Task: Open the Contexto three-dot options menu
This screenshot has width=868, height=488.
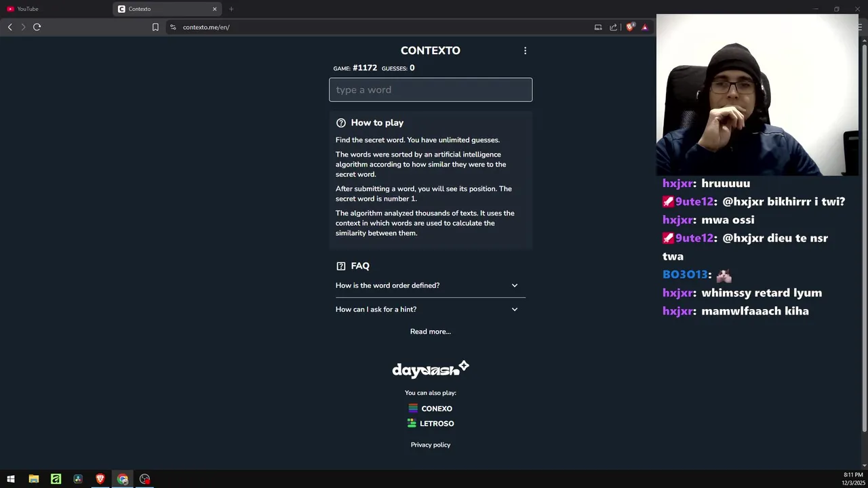Action: coord(525,51)
